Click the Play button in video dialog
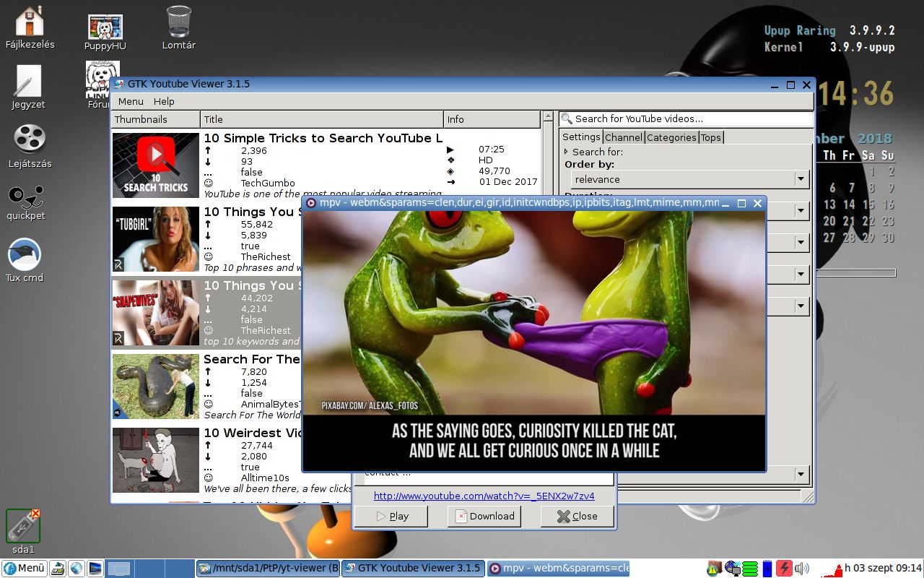 [x=391, y=516]
